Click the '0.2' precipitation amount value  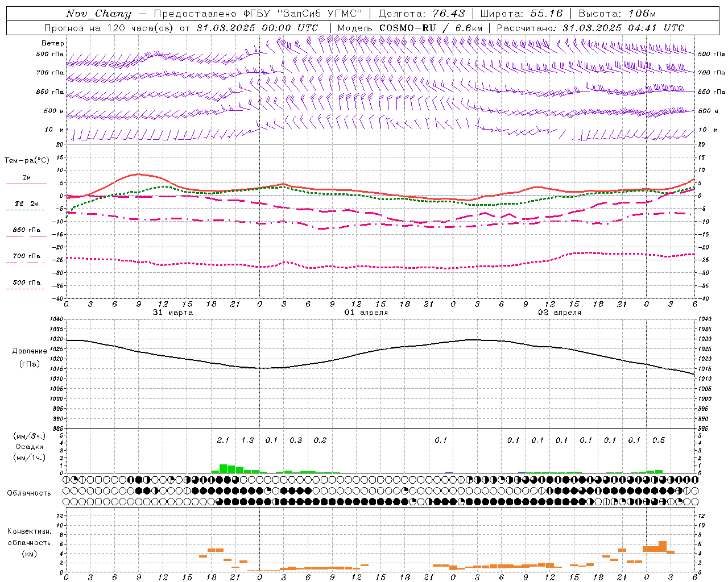[320, 440]
